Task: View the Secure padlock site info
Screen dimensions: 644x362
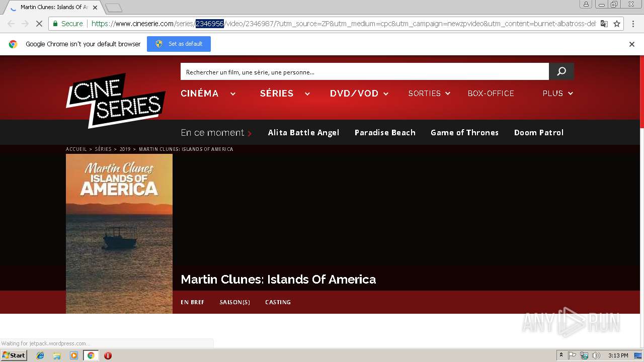Action: tap(67, 24)
